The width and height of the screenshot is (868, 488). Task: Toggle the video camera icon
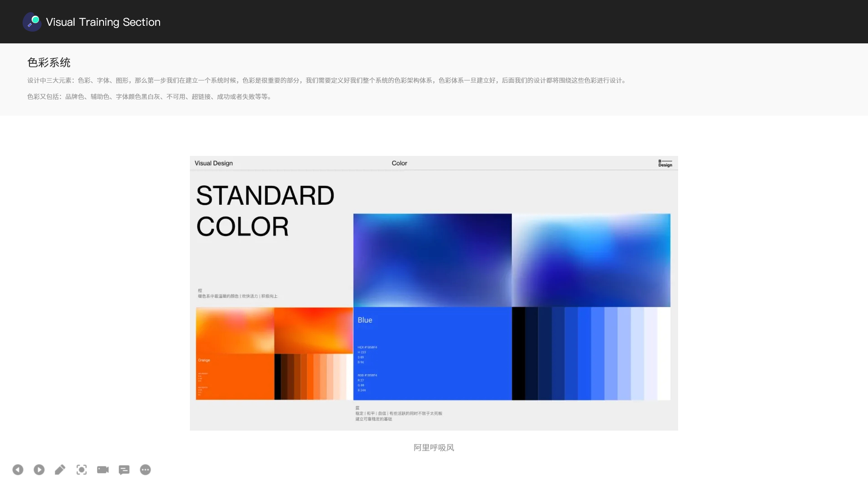103,470
